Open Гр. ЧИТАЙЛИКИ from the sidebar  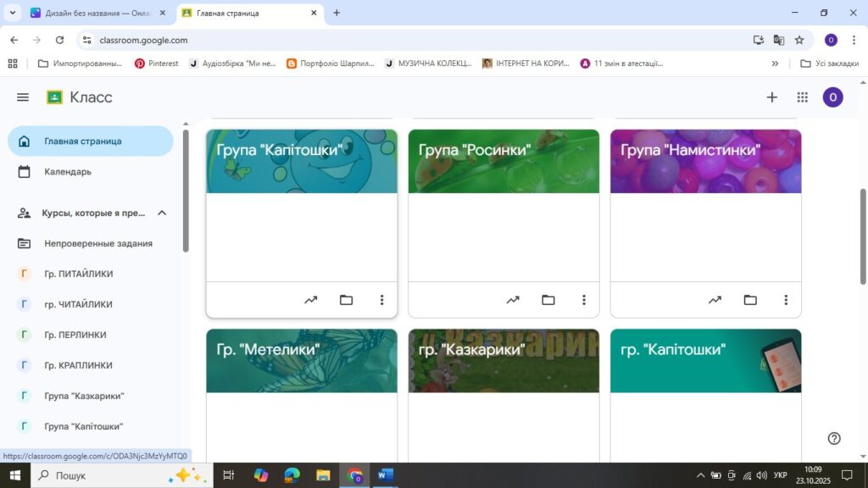(78, 304)
